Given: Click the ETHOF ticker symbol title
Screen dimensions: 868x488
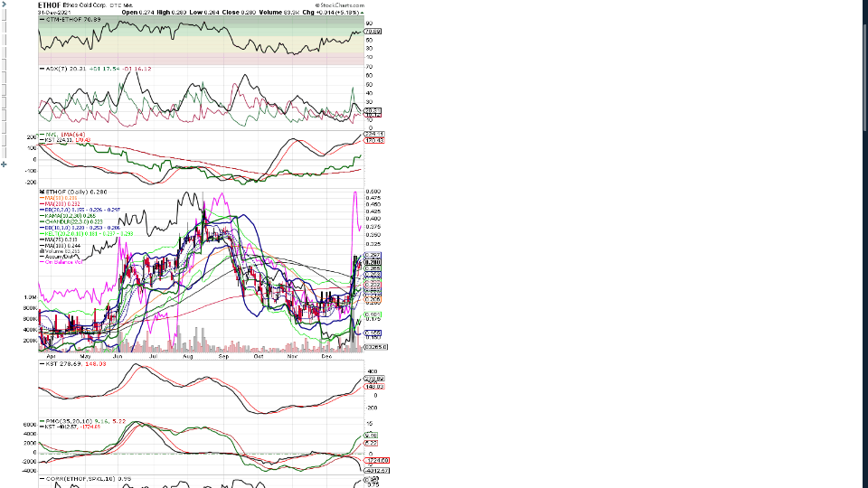Looking at the screenshot, I should [x=49, y=5].
